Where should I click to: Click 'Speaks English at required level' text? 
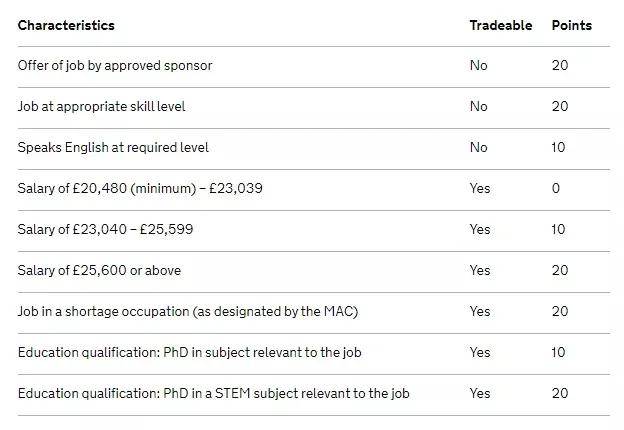coord(113,148)
